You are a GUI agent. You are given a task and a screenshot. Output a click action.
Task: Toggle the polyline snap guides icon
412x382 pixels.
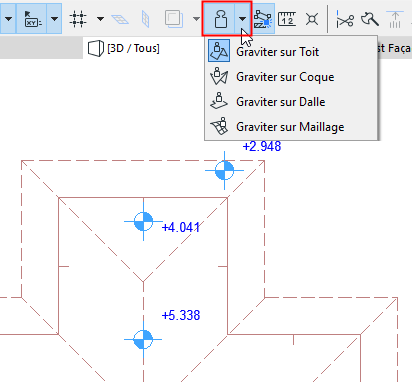click(263, 19)
